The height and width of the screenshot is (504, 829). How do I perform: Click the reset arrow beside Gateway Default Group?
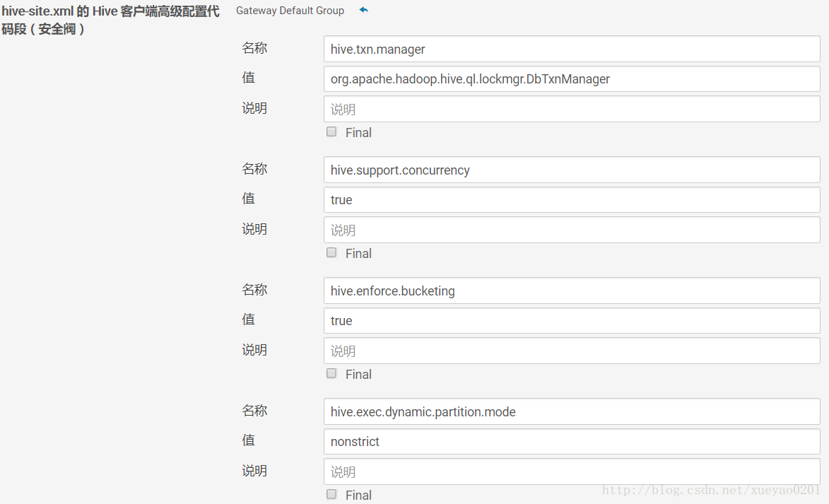click(x=364, y=10)
